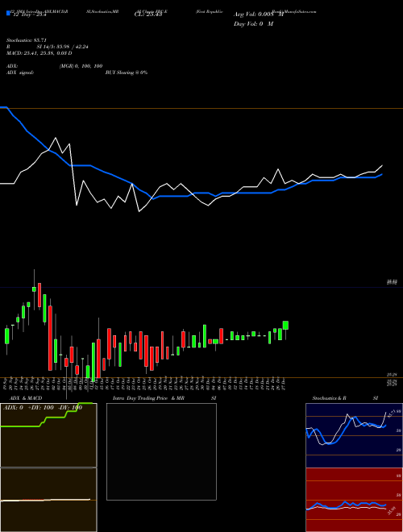The image size is (403, 532).
Task: Click the 'CL: 25.43' closing price text
Action: pyautogui.click(x=148, y=15)
